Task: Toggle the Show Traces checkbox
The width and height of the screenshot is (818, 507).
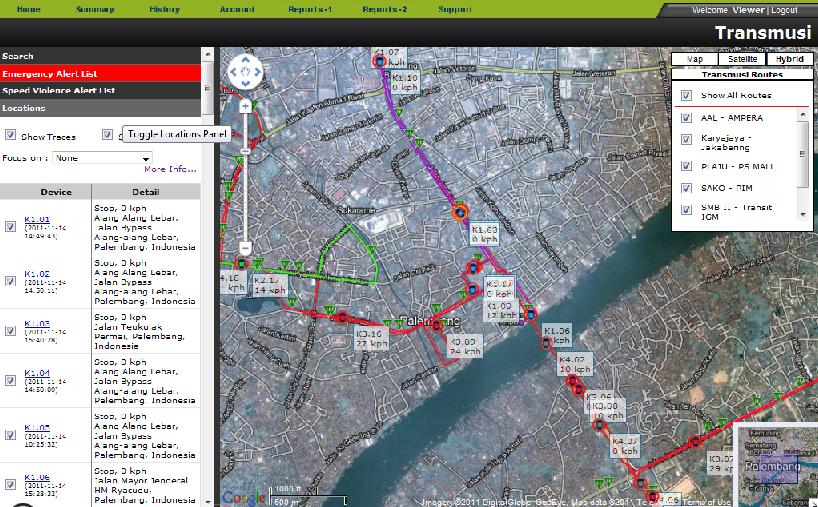Action: pyautogui.click(x=11, y=135)
